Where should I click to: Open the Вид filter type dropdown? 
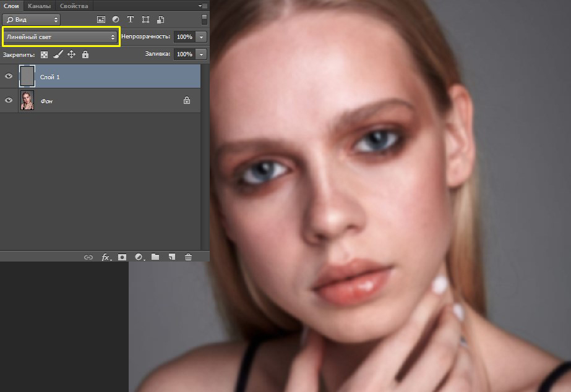(32, 20)
